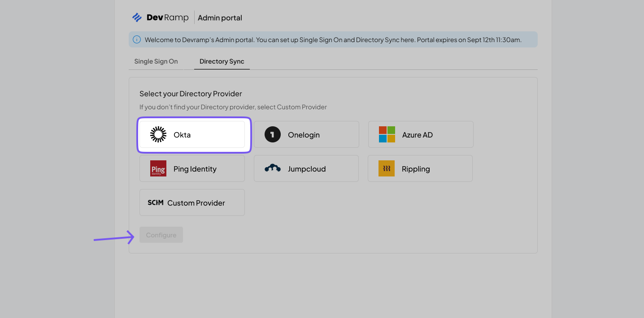This screenshot has height=318, width=644.
Task: Select the Okta provider label
Action: 182,135
